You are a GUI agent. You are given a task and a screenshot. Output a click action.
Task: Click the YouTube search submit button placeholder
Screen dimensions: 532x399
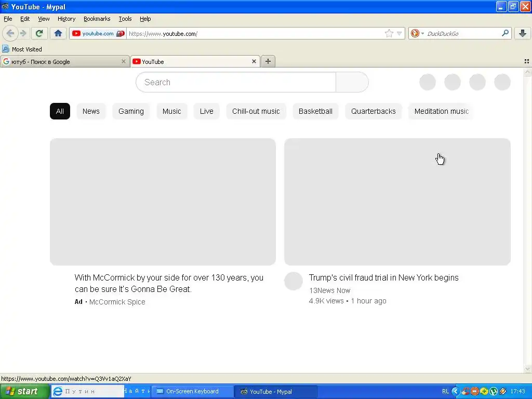pyautogui.click(x=352, y=82)
